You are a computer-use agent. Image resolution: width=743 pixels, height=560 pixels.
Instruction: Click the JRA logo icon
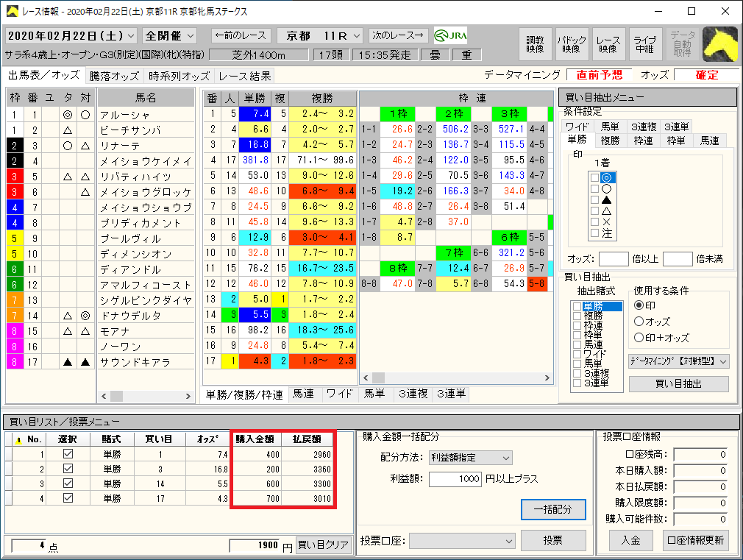pos(451,36)
